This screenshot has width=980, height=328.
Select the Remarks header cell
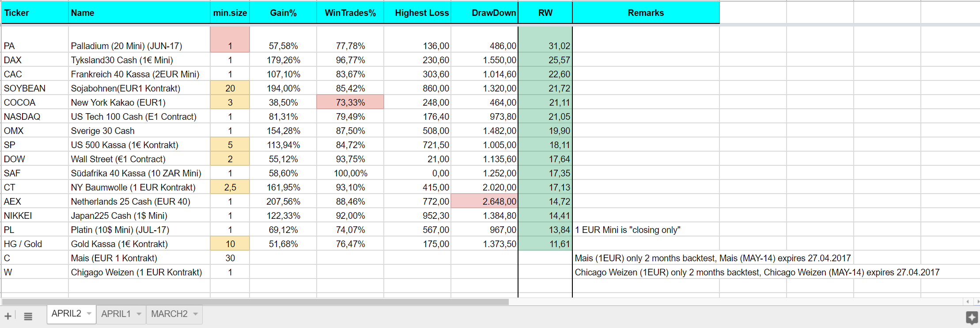[x=646, y=12]
